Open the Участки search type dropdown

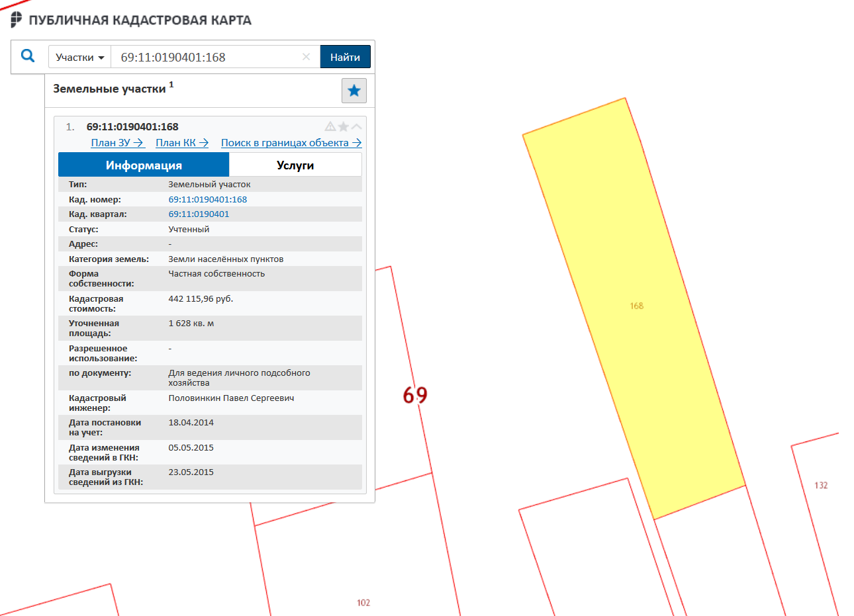click(79, 57)
